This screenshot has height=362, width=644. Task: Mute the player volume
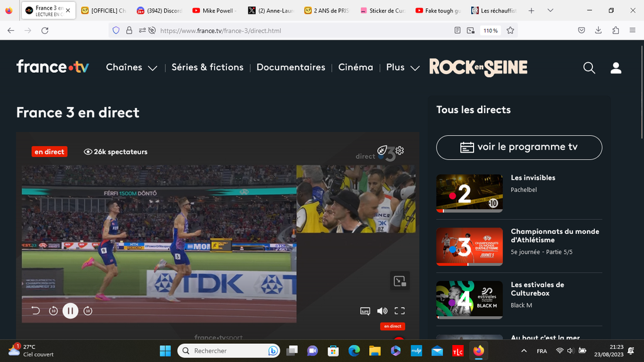(x=382, y=310)
